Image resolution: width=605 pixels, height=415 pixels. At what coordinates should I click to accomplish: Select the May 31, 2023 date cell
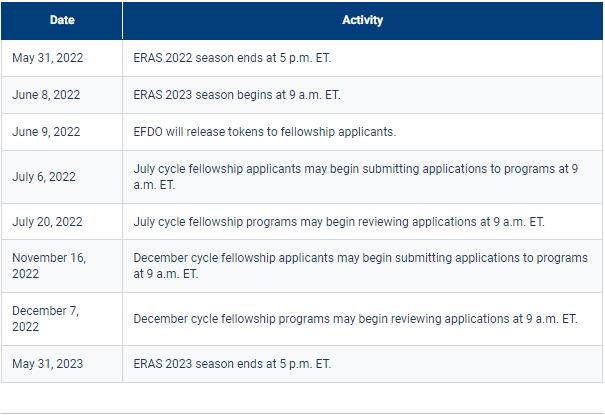[62, 364]
